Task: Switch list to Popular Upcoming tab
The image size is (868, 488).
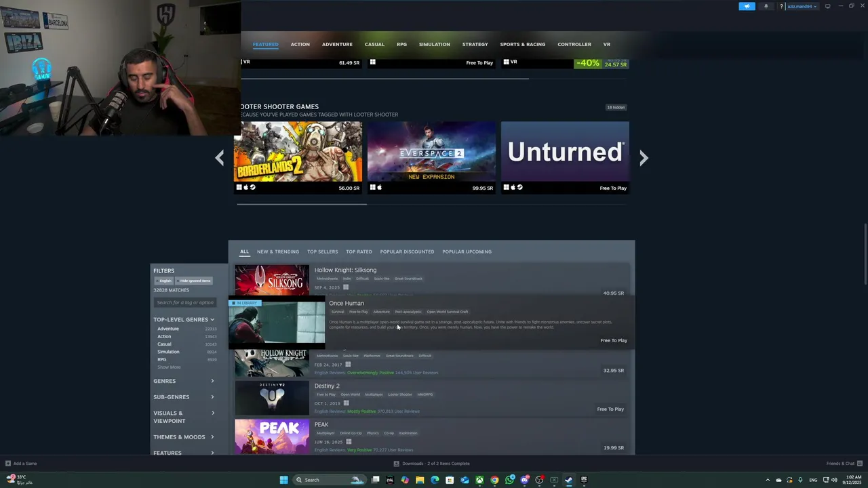Action: 467,251
